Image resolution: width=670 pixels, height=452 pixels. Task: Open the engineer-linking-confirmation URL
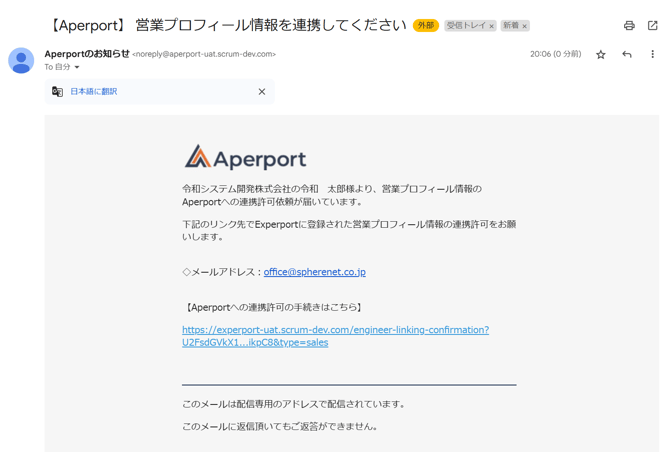coord(335,336)
